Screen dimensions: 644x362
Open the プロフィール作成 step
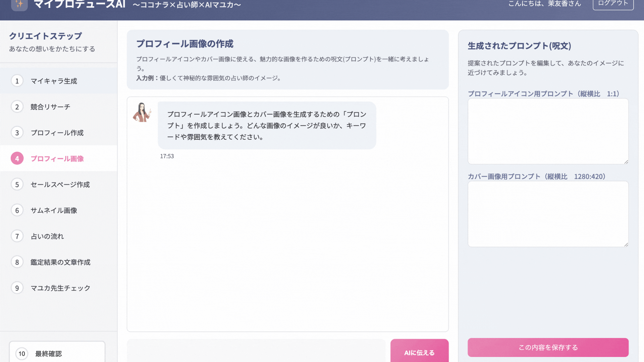coord(57,133)
